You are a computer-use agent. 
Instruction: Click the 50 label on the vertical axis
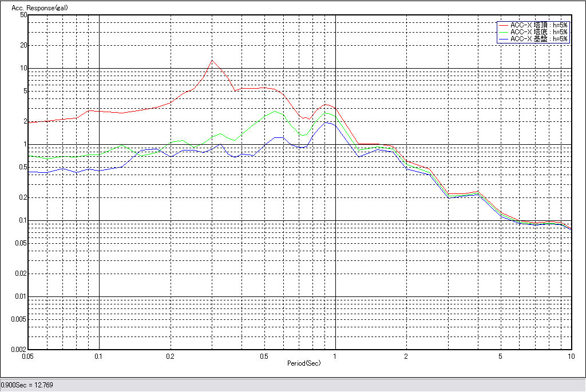coord(23,15)
